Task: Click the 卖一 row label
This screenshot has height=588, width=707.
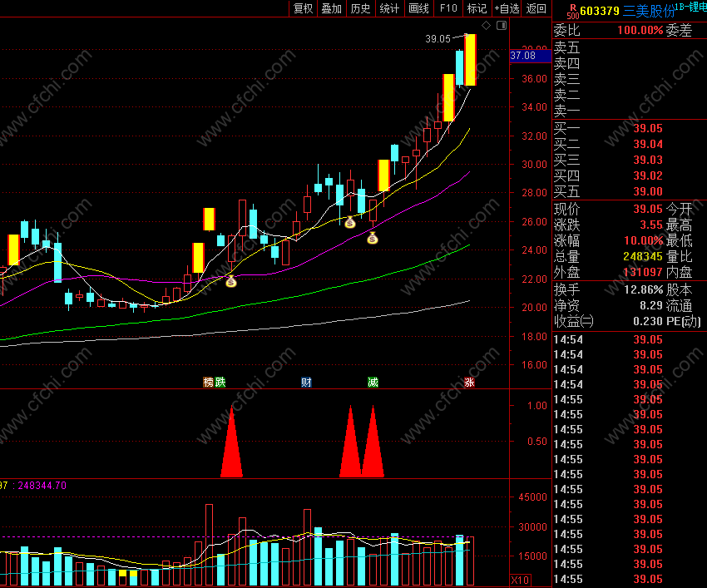Action: point(566,111)
